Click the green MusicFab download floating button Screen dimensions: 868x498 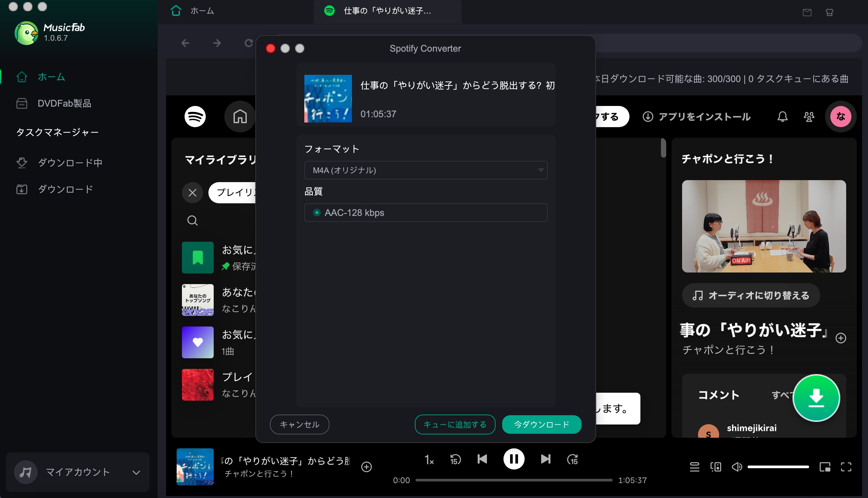[x=816, y=398]
